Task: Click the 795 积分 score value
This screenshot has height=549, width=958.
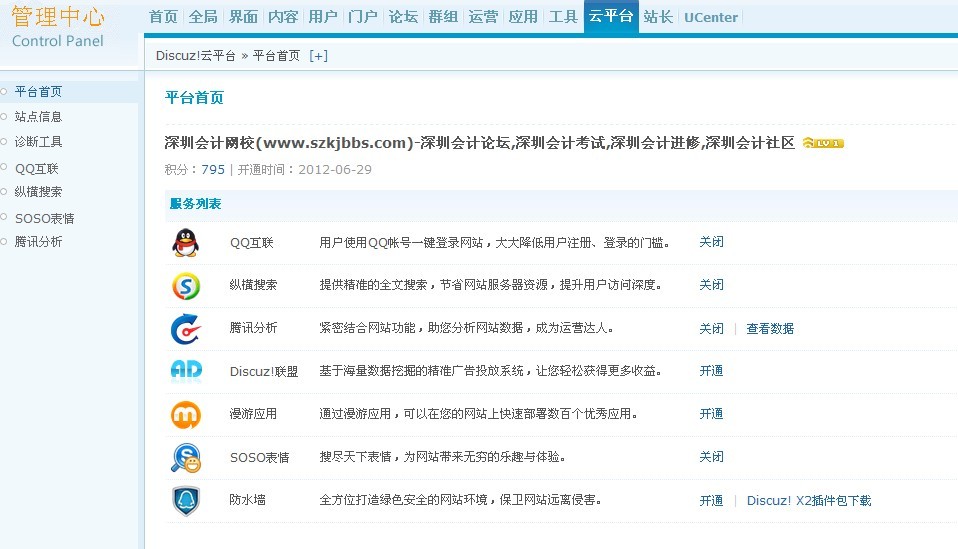Action: [x=213, y=169]
